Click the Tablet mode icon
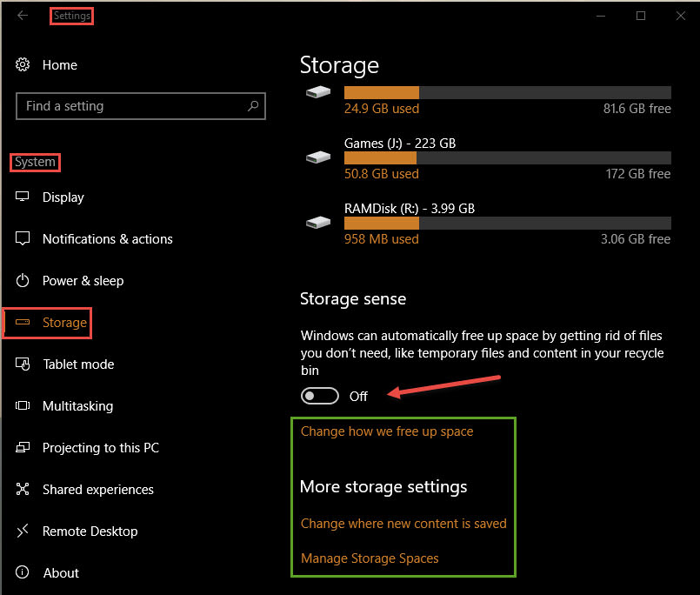Image resolution: width=700 pixels, height=595 pixels. point(23,364)
